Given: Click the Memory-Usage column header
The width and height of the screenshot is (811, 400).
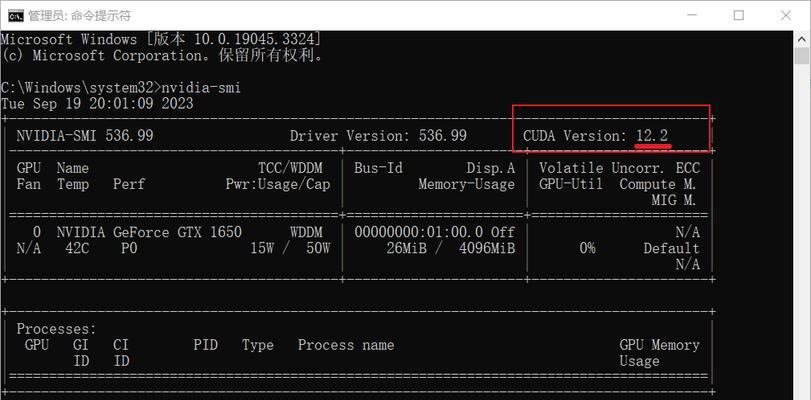Looking at the screenshot, I should [467, 184].
